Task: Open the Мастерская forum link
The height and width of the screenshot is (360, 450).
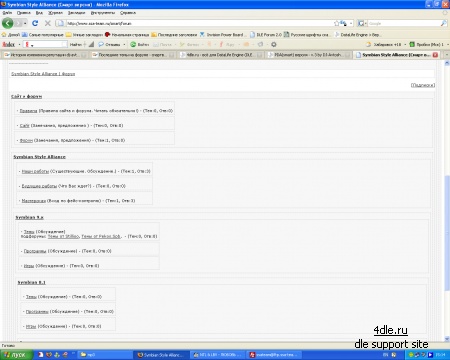Action: [34, 201]
